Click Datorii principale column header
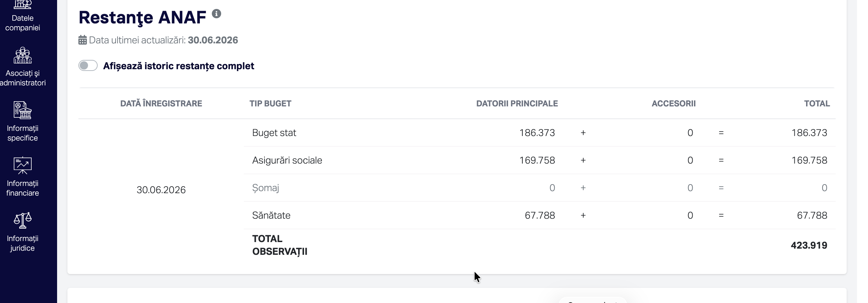 coord(517,104)
